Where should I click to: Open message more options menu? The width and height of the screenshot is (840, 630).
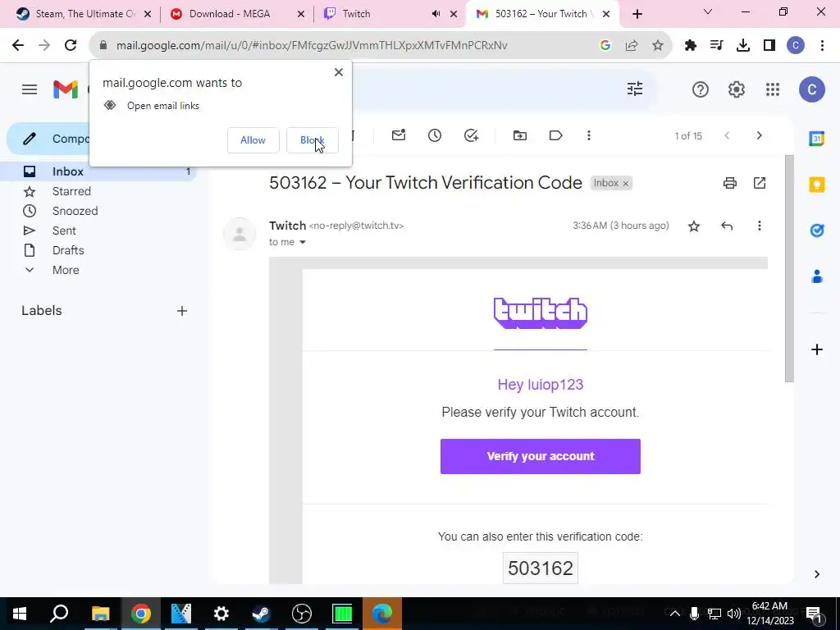coord(759,226)
